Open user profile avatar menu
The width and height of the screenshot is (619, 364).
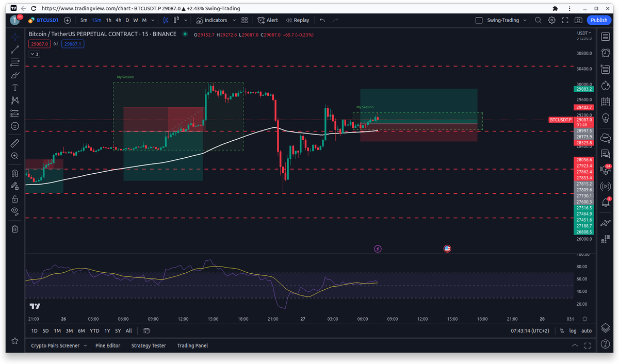pos(14,20)
